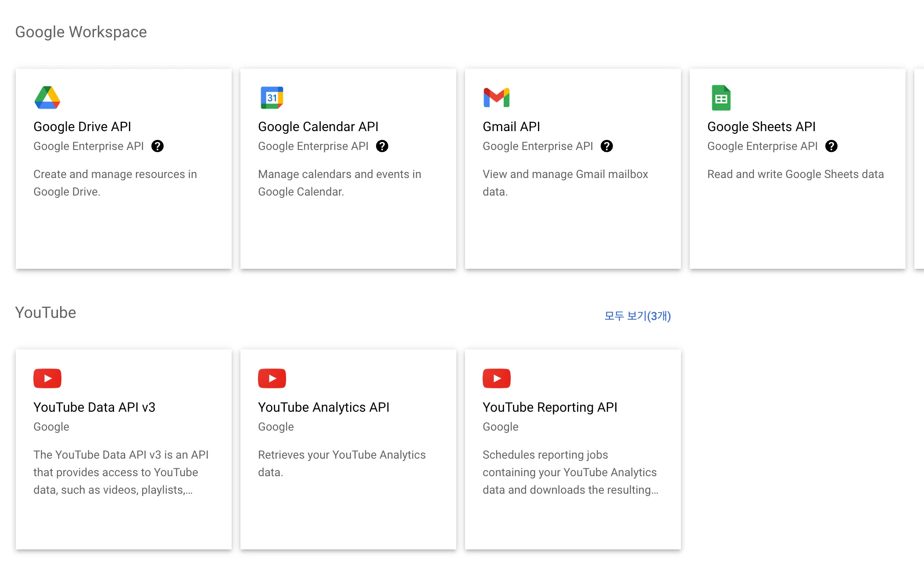Click the YouTube section heading
Viewport: 924px width, 563px height.
coord(46,313)
